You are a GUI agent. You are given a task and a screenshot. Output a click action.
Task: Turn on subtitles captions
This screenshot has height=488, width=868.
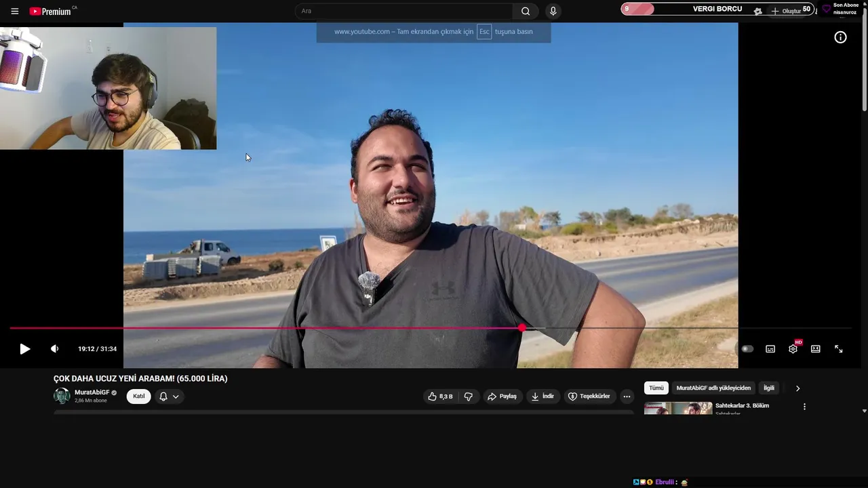point(770,348)
